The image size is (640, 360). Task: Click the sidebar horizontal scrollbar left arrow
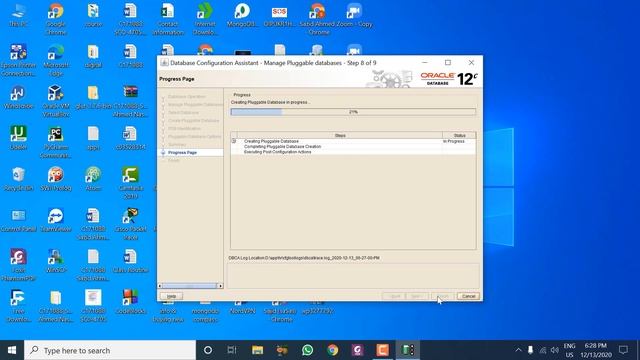click(160, 286)
